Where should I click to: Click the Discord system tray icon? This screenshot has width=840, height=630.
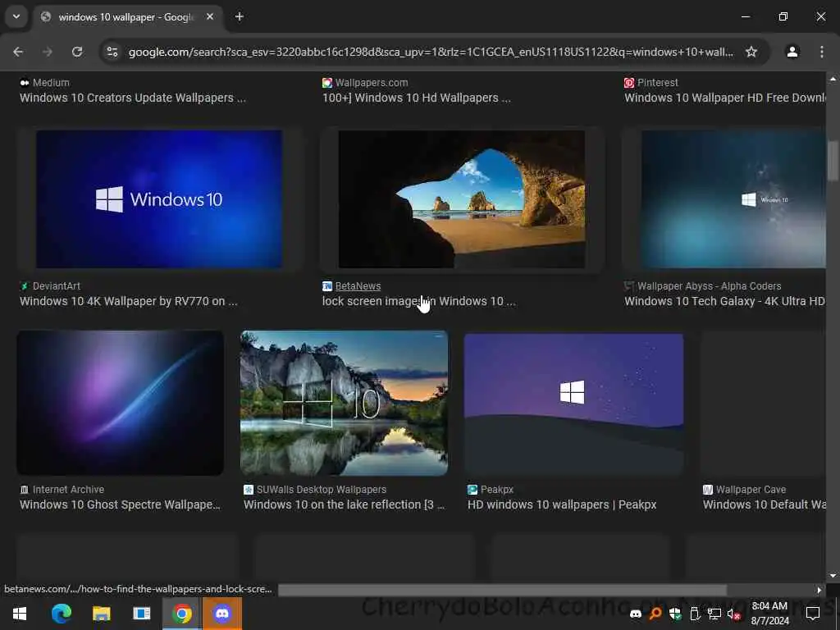coord(636,614)
